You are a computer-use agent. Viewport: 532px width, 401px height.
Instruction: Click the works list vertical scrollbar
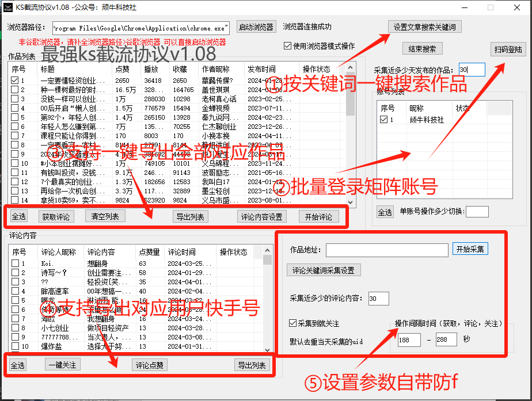(351, 138)
